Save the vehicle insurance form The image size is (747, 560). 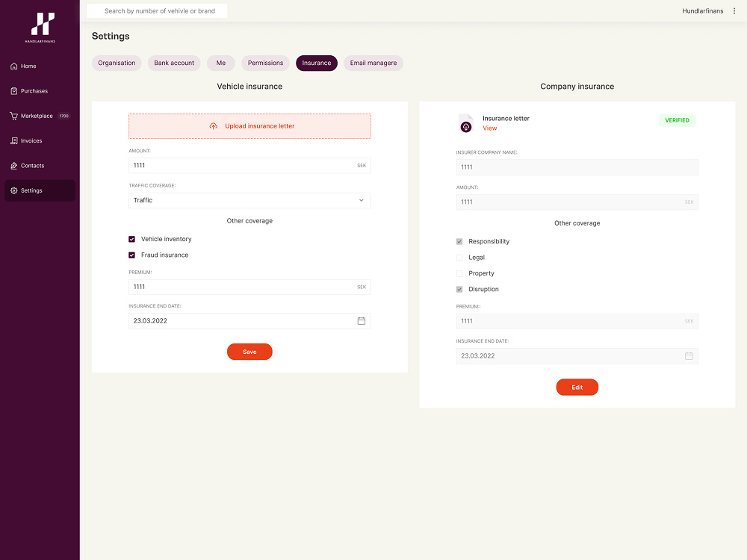tap(249, 352)
